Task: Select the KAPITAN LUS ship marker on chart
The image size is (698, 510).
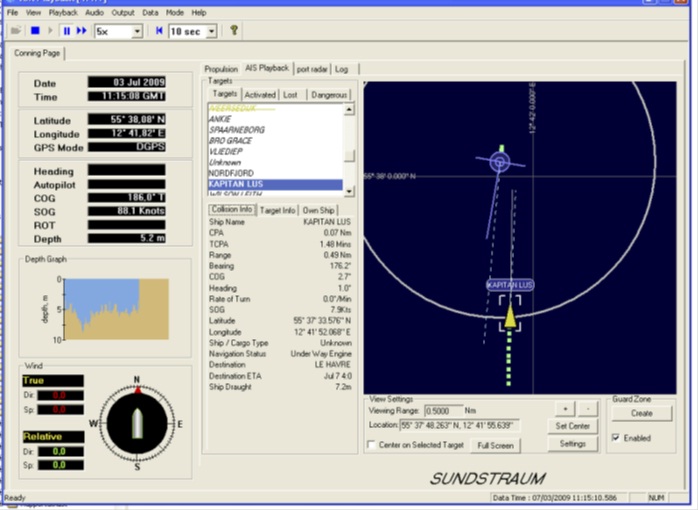Action: [x=510, y=315]
